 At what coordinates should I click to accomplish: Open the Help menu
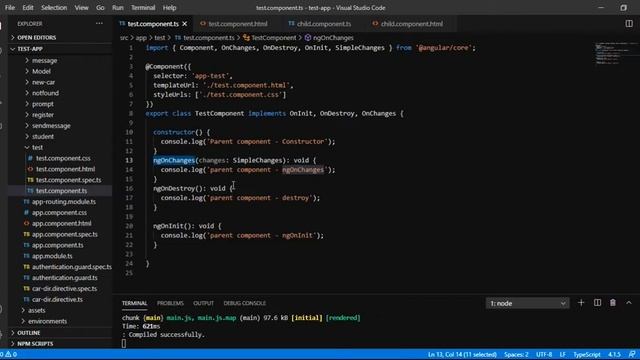(x=169, y=8)
